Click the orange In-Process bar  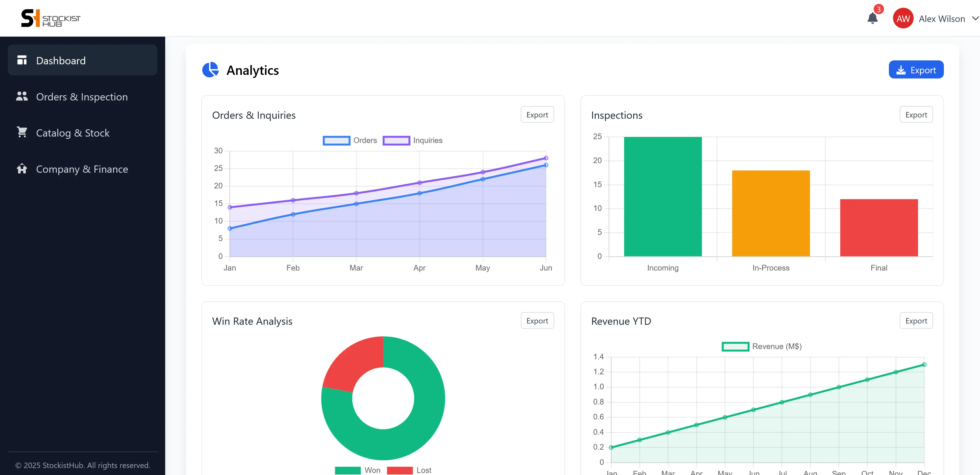(771, 213)
